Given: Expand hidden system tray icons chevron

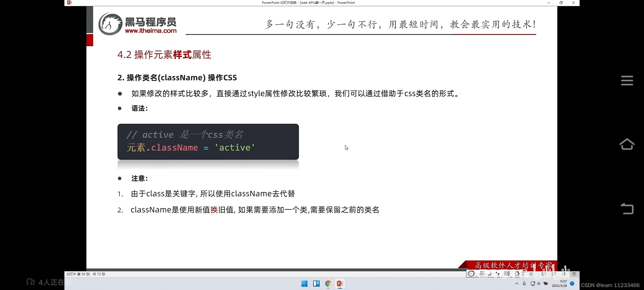Looking at the screenshot, I should (x=517, y=284).
